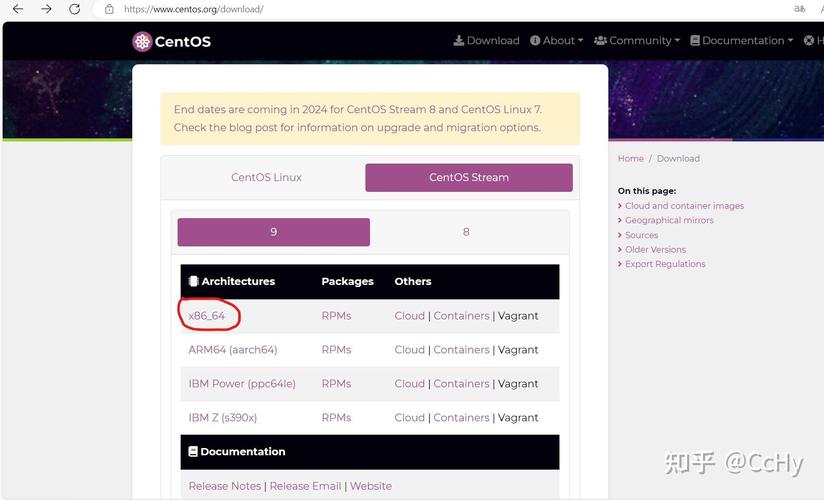Click Vagrant text in IBM Z row
824x500 pixels.
click(x=518, y=417)
